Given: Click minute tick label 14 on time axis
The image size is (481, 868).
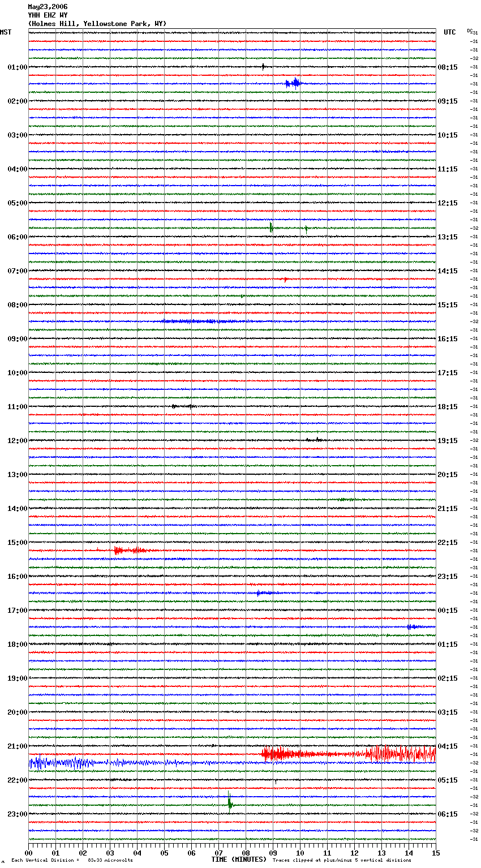Looking at the screenshot, I should click(x=409, y=853).
